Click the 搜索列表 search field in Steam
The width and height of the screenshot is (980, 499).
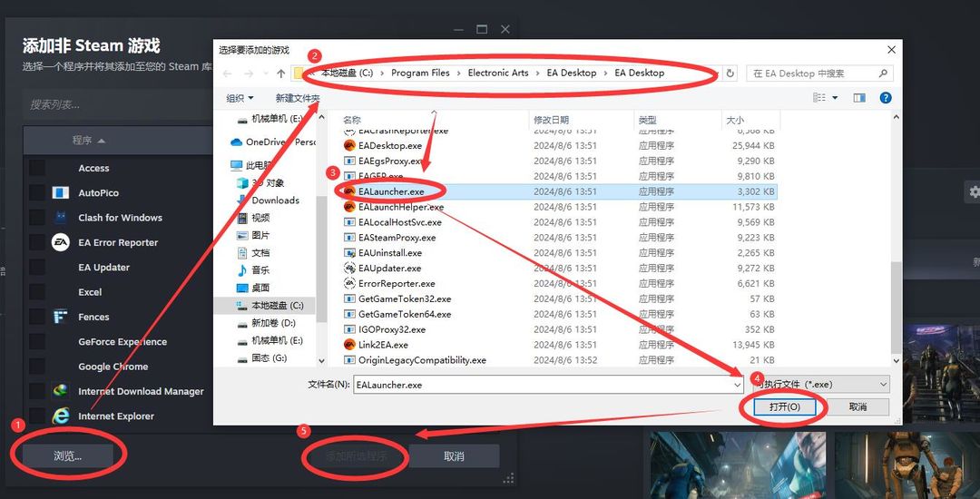[119, 104]
